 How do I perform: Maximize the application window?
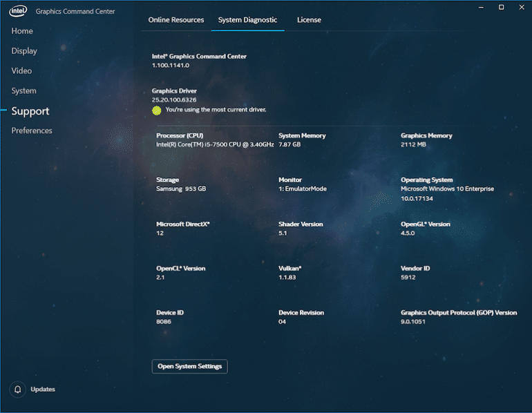(x=501, y=7)
